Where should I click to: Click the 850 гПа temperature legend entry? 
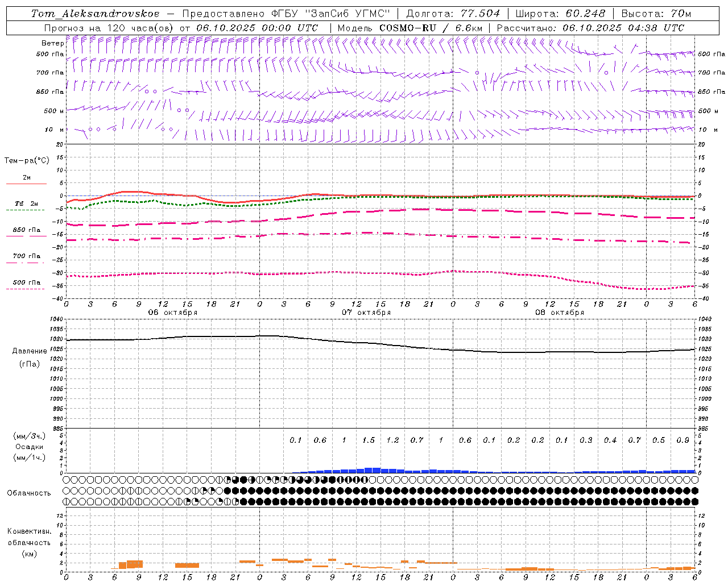point(27,230)
